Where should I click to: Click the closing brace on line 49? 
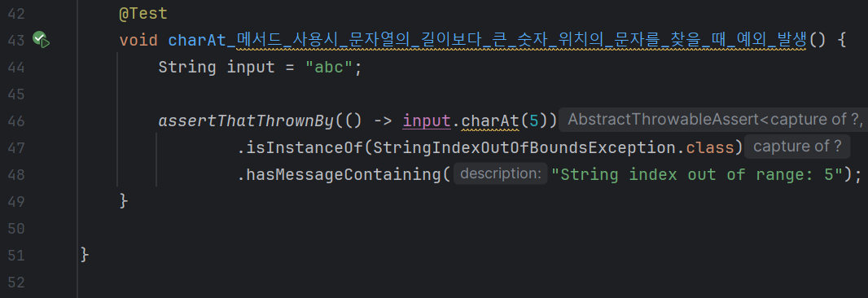pos(124,201)
